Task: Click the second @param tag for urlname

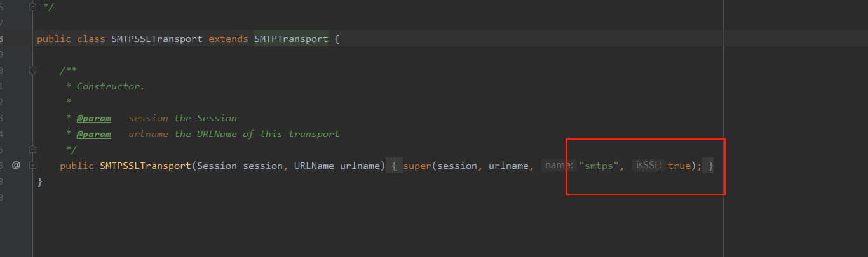Action: click(94, 134)
